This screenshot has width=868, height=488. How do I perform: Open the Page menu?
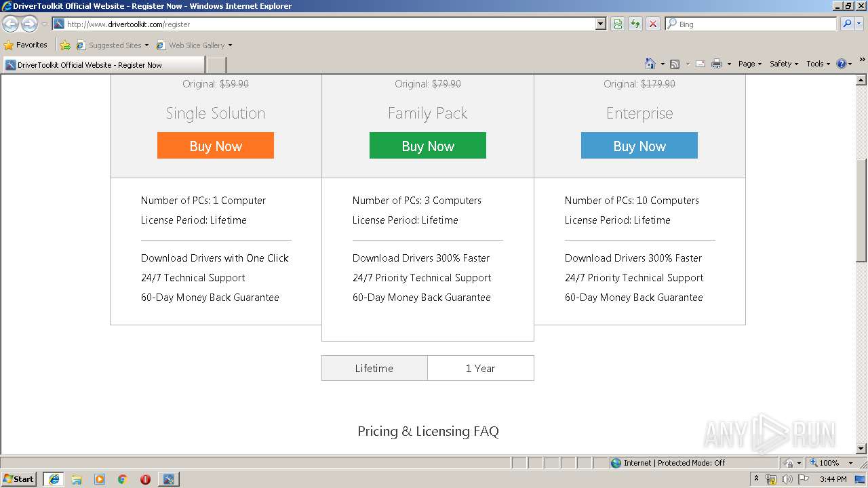[749, 64]
